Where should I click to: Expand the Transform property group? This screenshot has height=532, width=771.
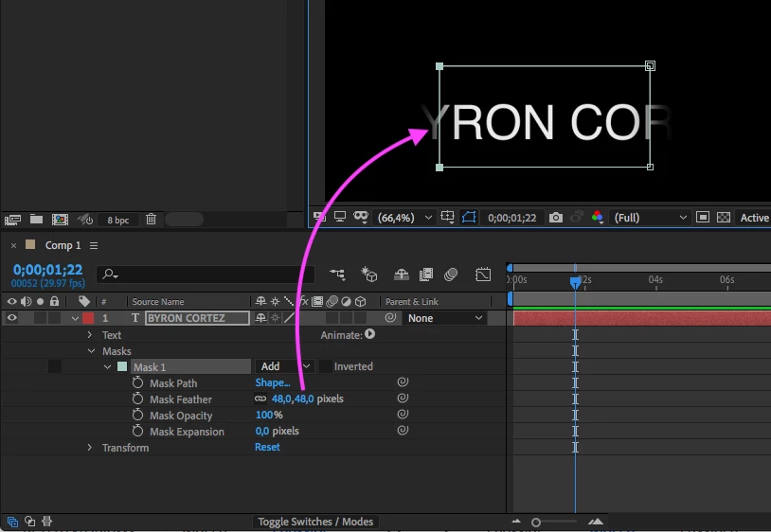(x=89, y=448)
